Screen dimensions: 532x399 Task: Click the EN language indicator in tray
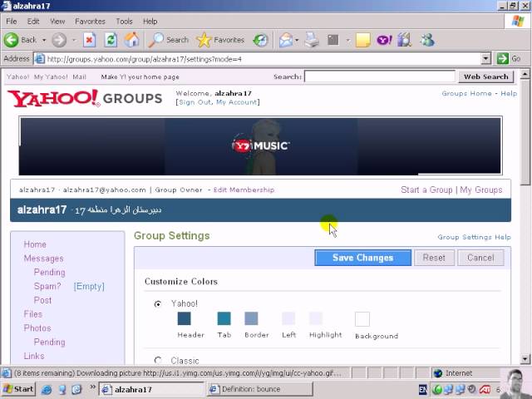click(422, 390)
